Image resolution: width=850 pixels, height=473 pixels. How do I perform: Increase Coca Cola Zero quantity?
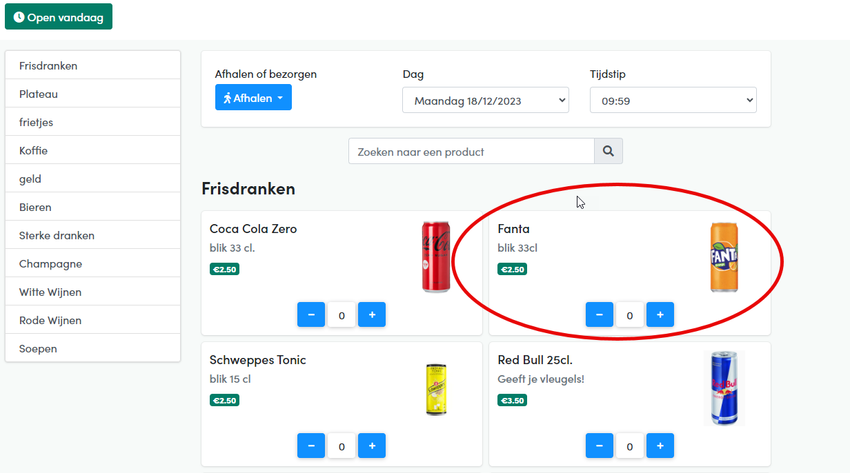[372, 315]
